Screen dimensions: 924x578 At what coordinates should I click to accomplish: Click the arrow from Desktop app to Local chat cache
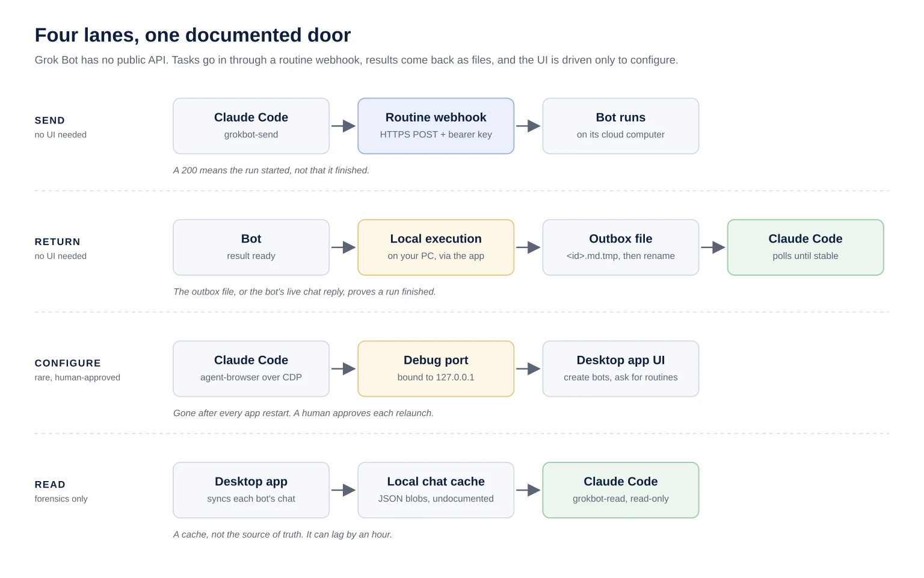pos(343,490)
